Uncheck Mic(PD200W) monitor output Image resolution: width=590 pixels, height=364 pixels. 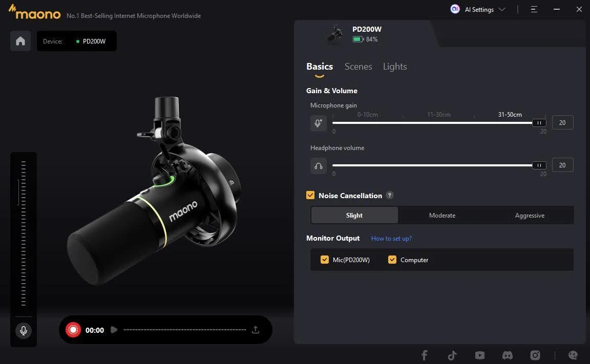tap(324, 260)
